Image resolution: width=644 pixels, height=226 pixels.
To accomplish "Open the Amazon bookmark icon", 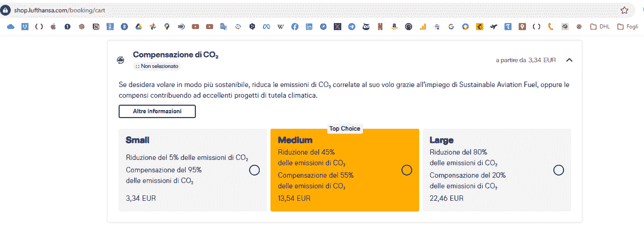I will (x=394, y=26).
